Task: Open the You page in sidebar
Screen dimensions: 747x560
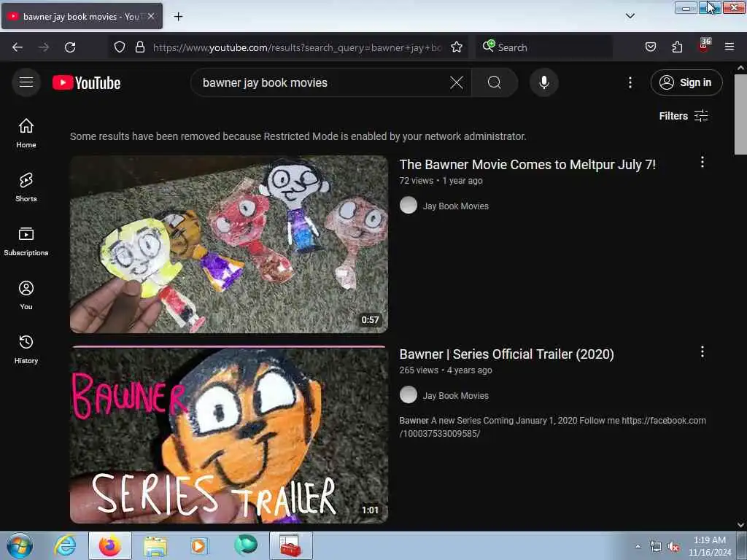Action: [x=26, y=295]
